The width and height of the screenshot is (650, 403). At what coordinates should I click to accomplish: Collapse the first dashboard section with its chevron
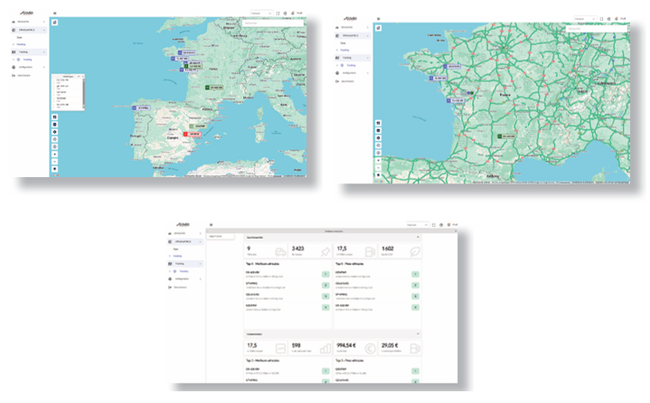click(x=418, y=237)
